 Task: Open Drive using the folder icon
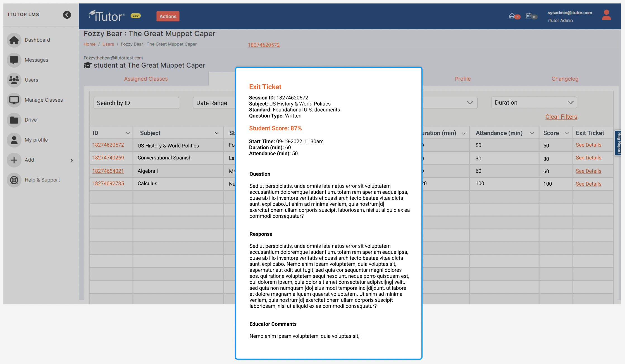point(14,120)
